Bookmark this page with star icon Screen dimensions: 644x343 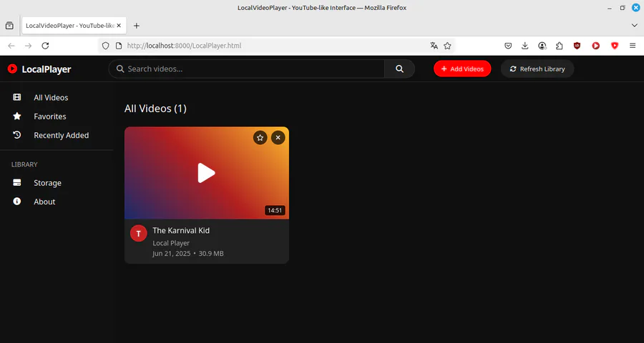coord(448,46)
